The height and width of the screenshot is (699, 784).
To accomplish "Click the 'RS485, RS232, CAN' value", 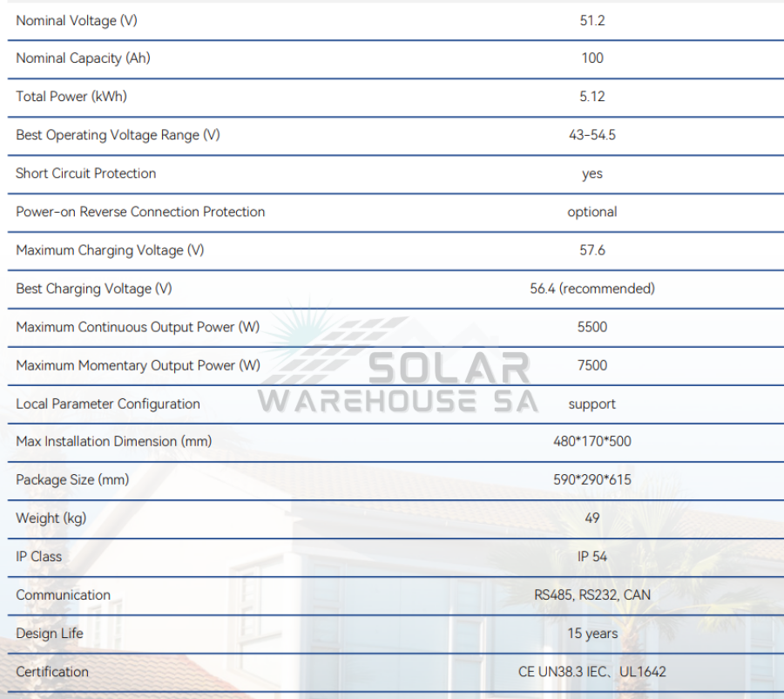I will pos(592,595).
